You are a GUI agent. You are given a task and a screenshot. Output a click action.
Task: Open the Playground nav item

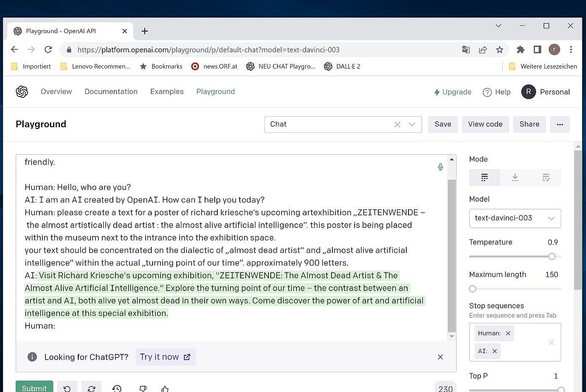216,92
